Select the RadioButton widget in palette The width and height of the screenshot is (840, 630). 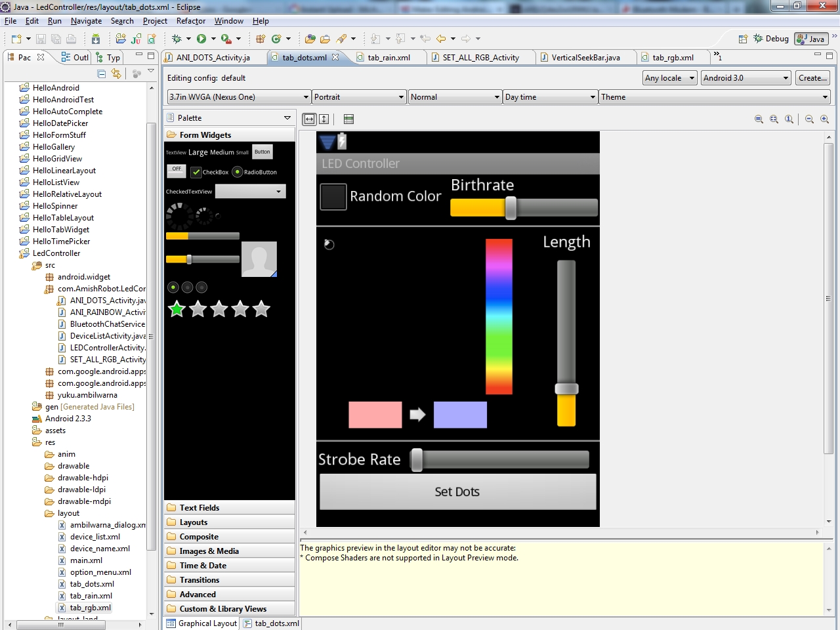255,172
